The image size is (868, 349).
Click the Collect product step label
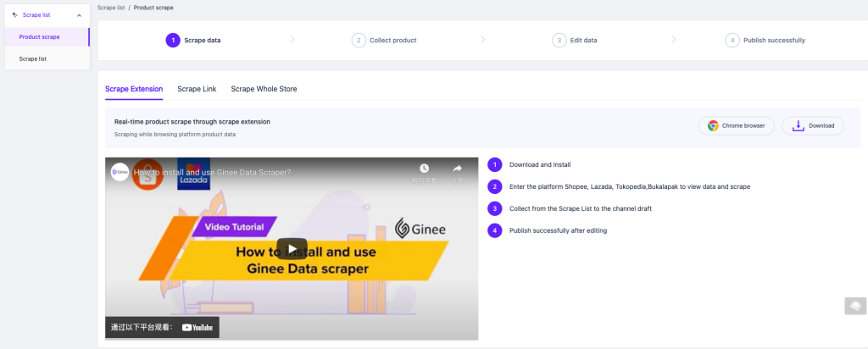[x=393, y=41]
